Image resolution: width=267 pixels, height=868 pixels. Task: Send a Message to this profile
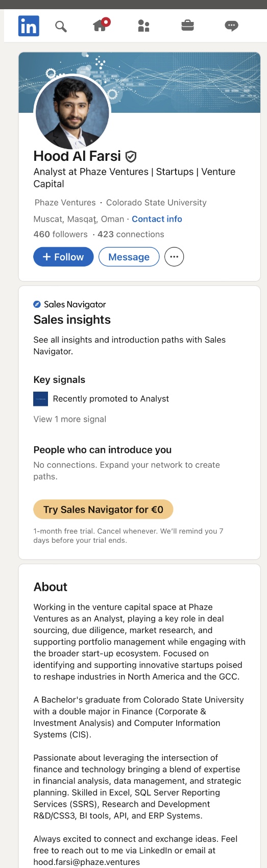pos(129,257)
